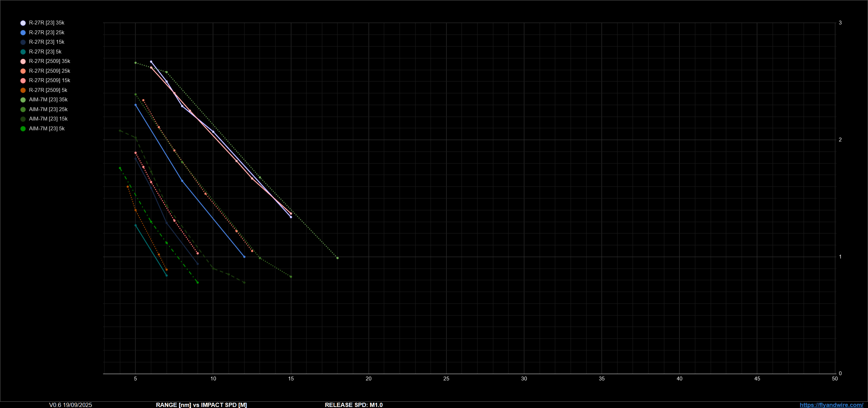
Task: Toggle the R-27R [23] 25k legend entry
Action: point(46,32)
